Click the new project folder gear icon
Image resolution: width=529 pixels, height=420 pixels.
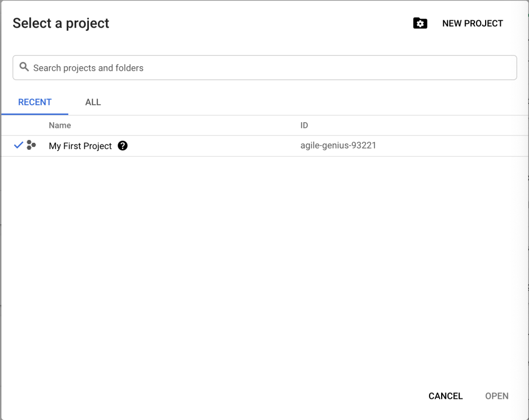(420, 23)
